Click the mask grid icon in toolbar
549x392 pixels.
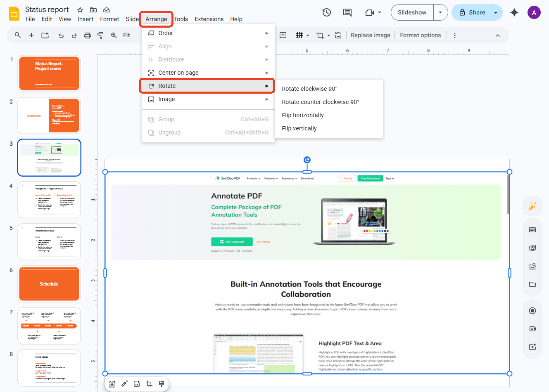[x=299, y=35]
